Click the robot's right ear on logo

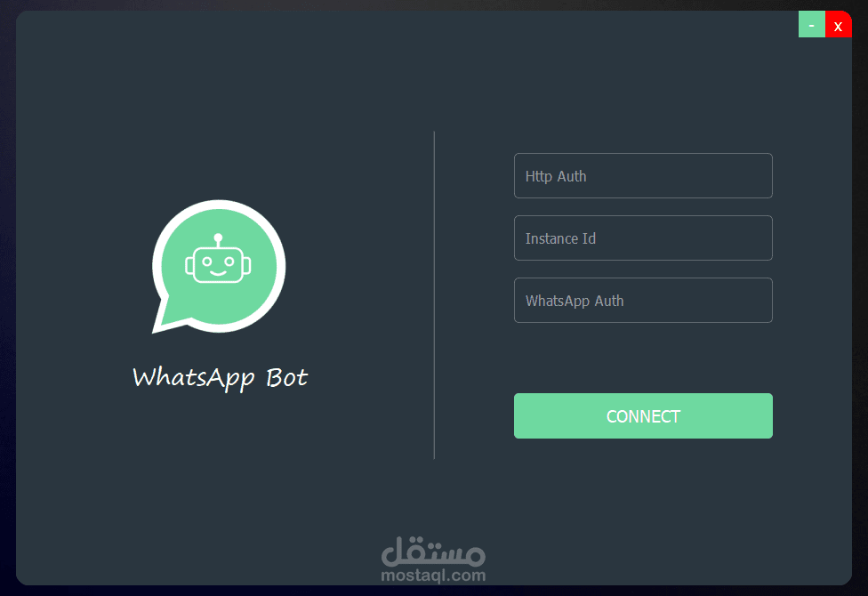coord(247,265)
